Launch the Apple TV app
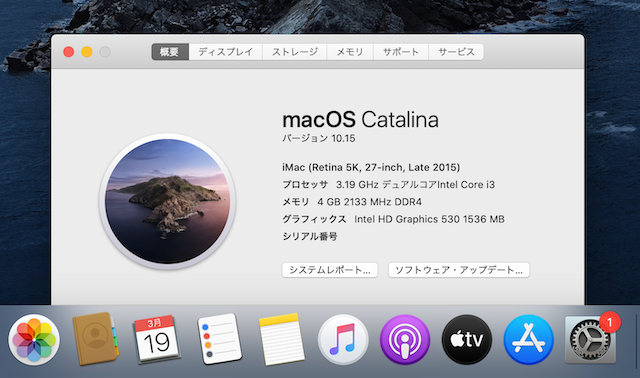 coord(467,340)
